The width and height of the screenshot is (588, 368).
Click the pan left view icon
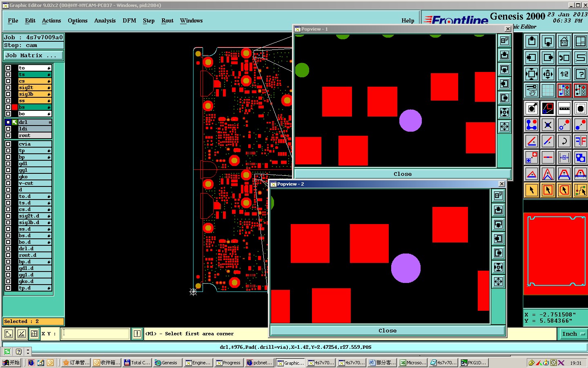532,58
